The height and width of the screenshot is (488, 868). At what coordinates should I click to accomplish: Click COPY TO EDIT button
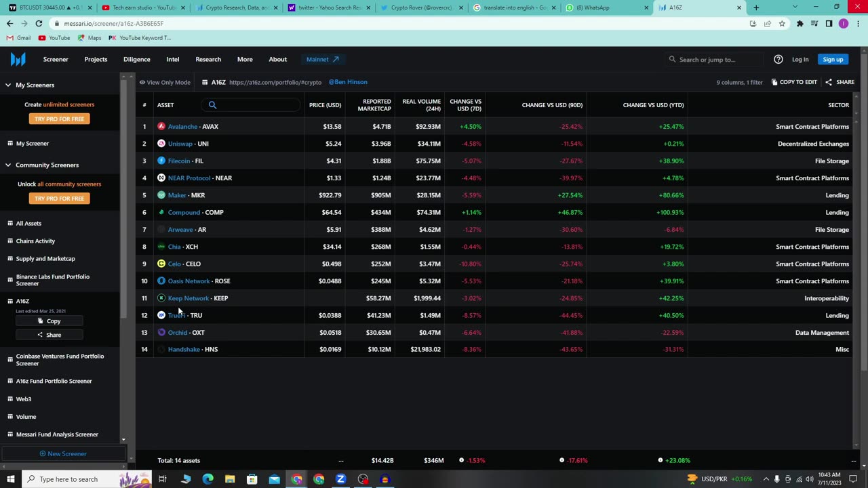tap(794, 82)
